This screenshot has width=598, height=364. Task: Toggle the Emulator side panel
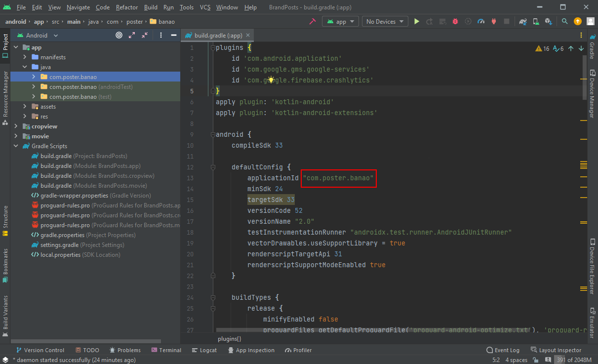coord(592,322)
